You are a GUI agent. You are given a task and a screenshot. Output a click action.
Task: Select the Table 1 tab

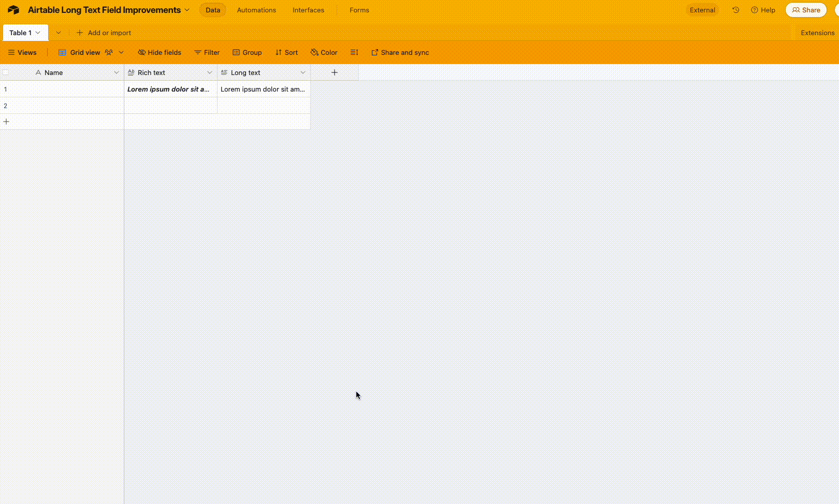tap(25, 33)
